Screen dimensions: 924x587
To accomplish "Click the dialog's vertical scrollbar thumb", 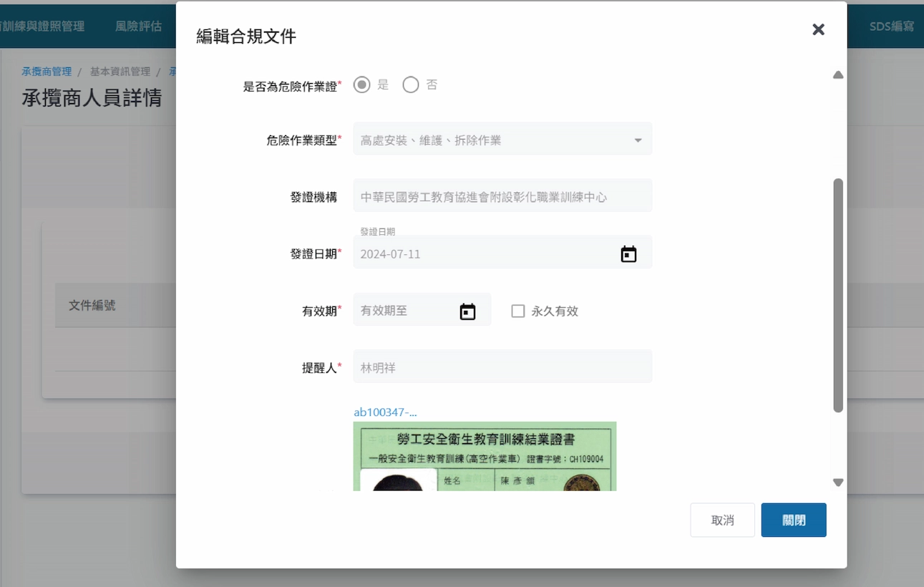I will coord(838,295).
